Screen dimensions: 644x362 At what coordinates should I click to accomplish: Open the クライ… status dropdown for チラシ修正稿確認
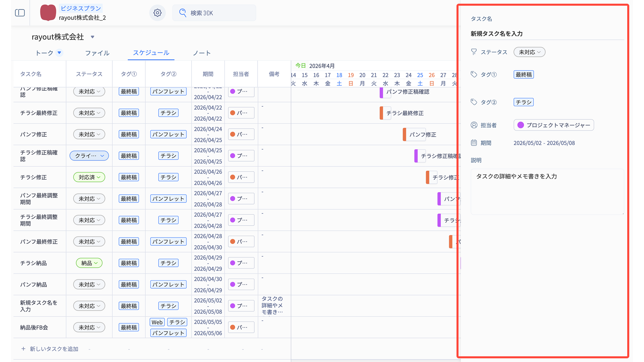coord(89,156)
